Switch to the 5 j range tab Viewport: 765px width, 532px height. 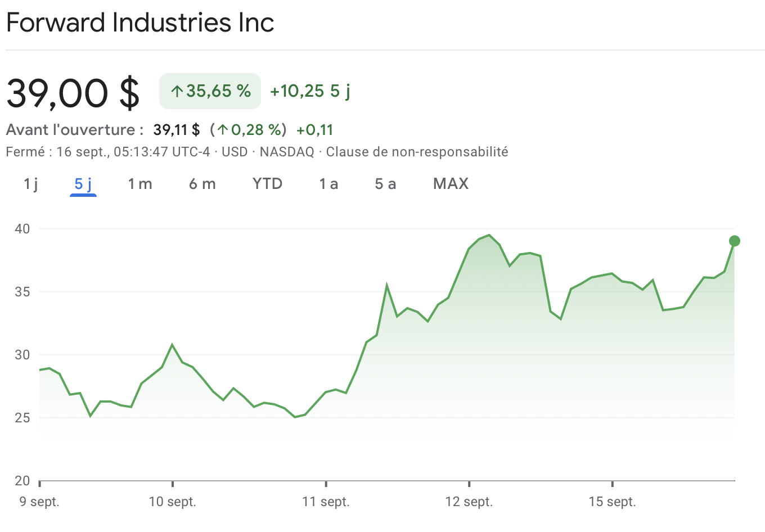click(x=83, y=184)
